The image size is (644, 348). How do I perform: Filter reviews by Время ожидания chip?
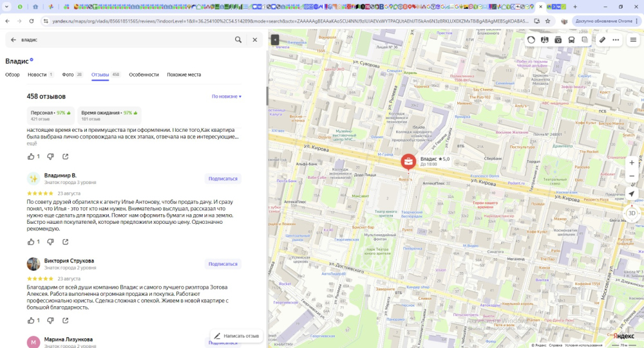[x=109, y=115]
